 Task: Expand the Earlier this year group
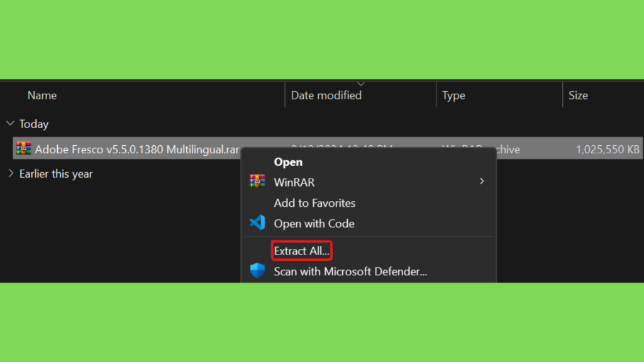[x=11, y=173]
